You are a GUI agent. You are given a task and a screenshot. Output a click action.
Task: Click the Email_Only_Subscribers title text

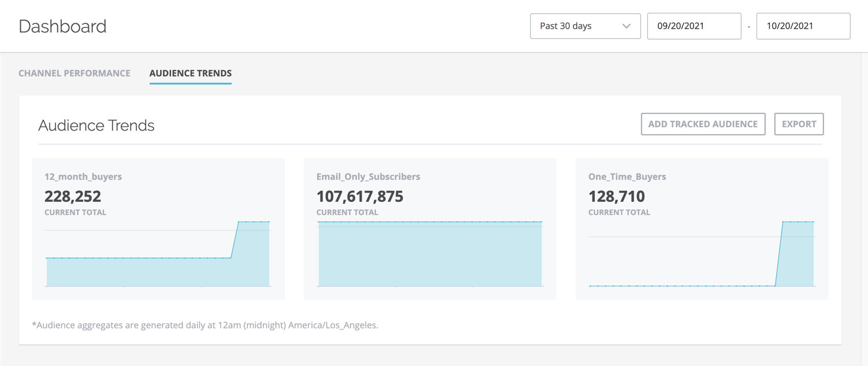coord(368,177)
